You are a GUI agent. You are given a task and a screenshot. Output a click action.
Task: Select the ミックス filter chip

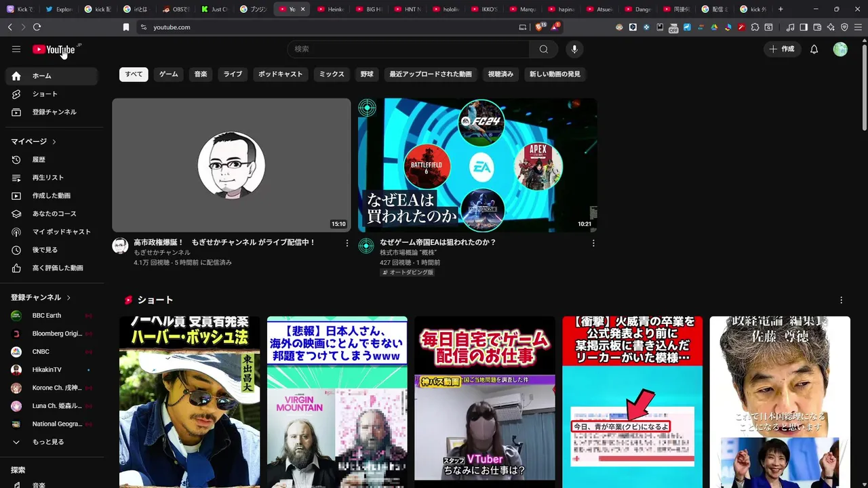click(x=332, y=74)
